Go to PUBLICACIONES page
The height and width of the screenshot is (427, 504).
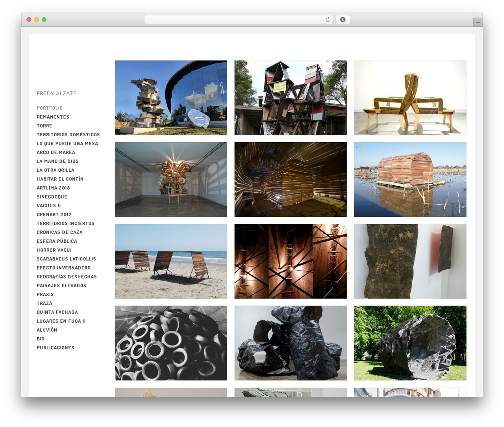56,348
